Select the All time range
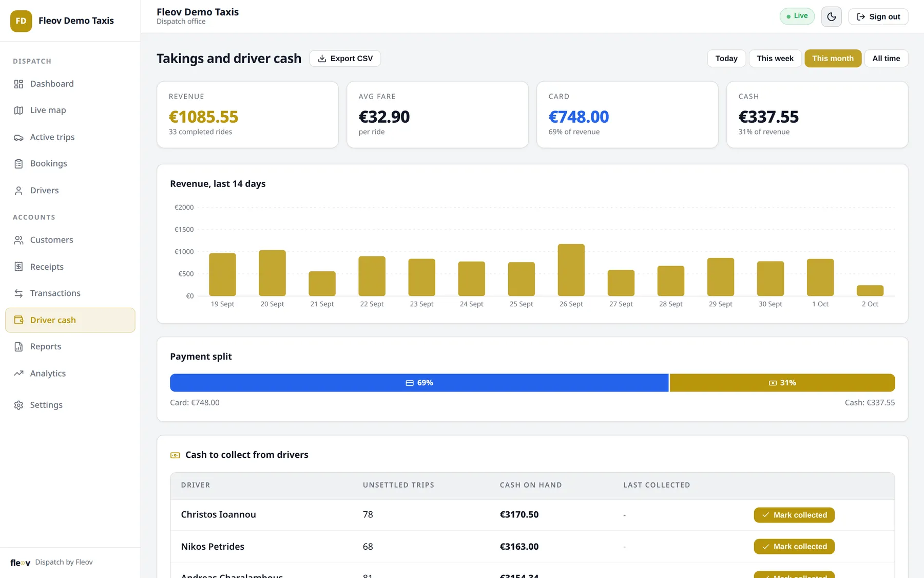 886,59
